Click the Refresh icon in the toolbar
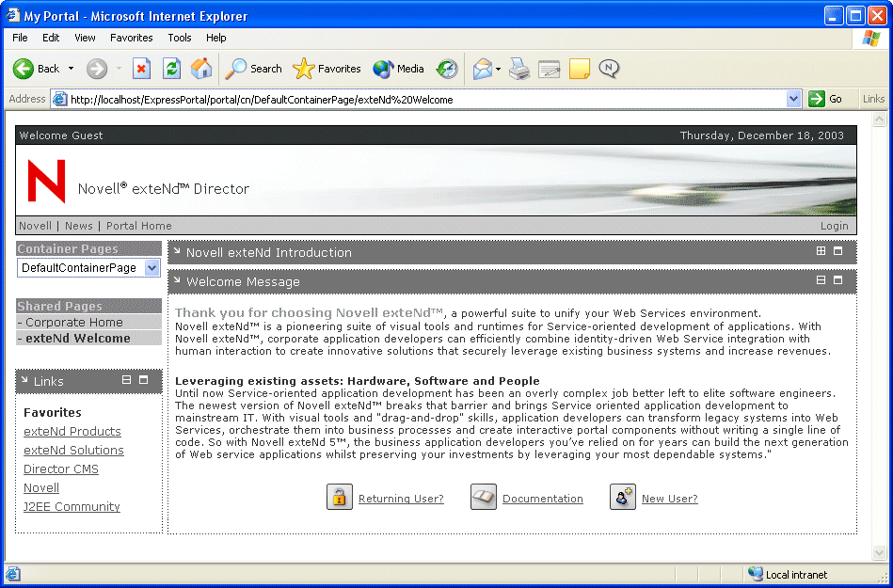This screenshot has height=588, width=893. coord(170,69)
